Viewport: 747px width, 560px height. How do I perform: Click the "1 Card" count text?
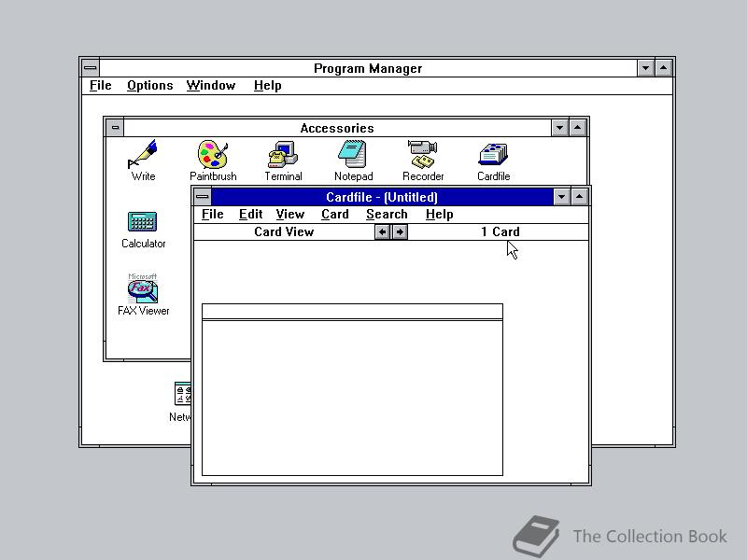[500, 231]
